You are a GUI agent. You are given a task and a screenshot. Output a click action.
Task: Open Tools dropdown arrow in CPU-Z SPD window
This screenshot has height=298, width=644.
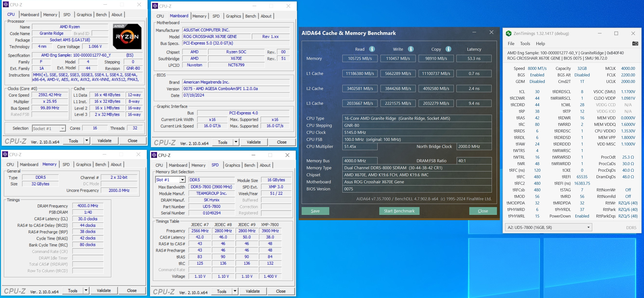point(235,291)
